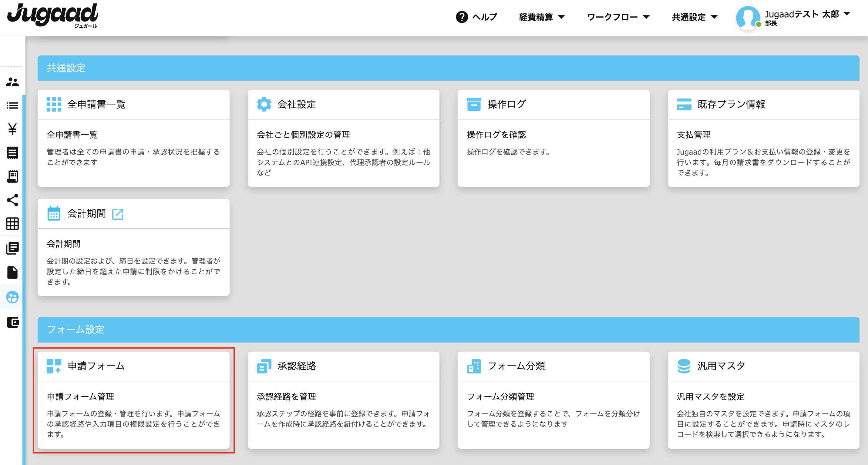Open the 申請フォーム card title
This screenshot has height=465, width=868.
(x=96, y=366)
